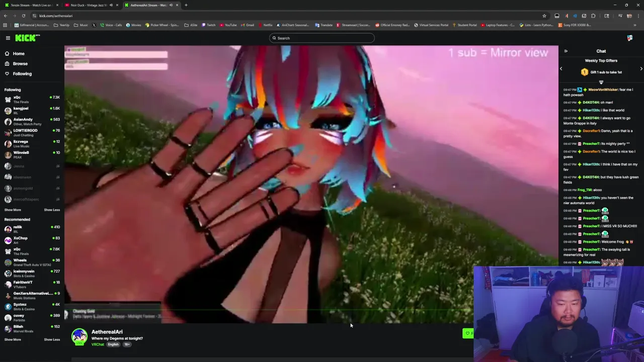Open iceinmyvein recommended channel avatar
Viewport: 644px width, 362px height.
8,274
